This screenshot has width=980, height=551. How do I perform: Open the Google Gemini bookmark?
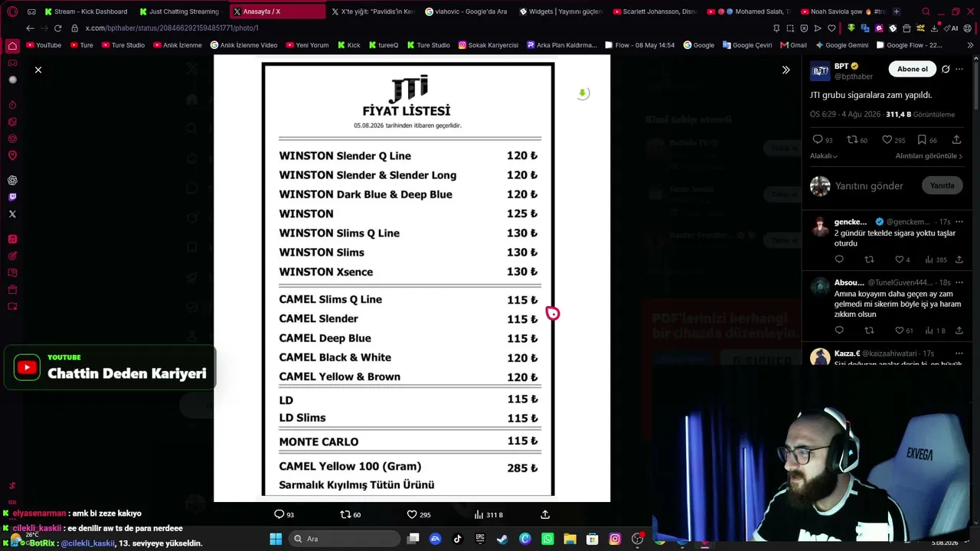click(841, 45)
